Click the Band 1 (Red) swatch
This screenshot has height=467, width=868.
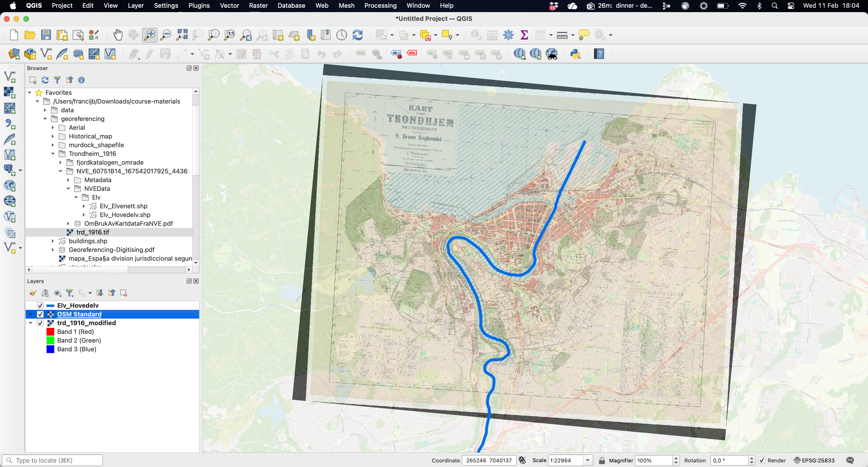(x=50, y=332)
